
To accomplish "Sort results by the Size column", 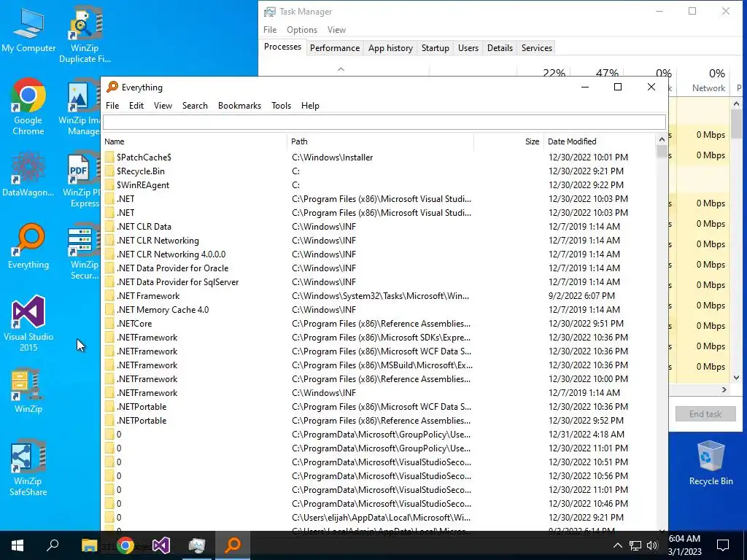I will point(508,141).
